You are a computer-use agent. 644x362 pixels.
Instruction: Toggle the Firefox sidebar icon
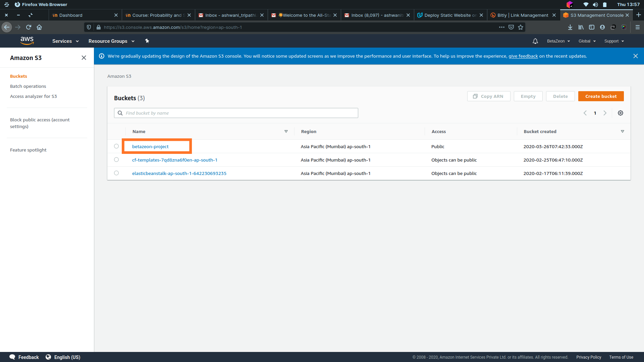click(x=592, y=27)
